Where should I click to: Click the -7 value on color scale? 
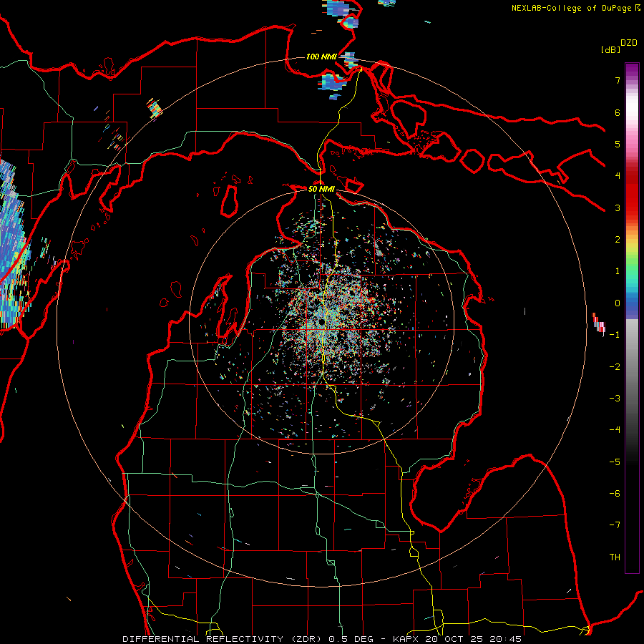[615, 525]
